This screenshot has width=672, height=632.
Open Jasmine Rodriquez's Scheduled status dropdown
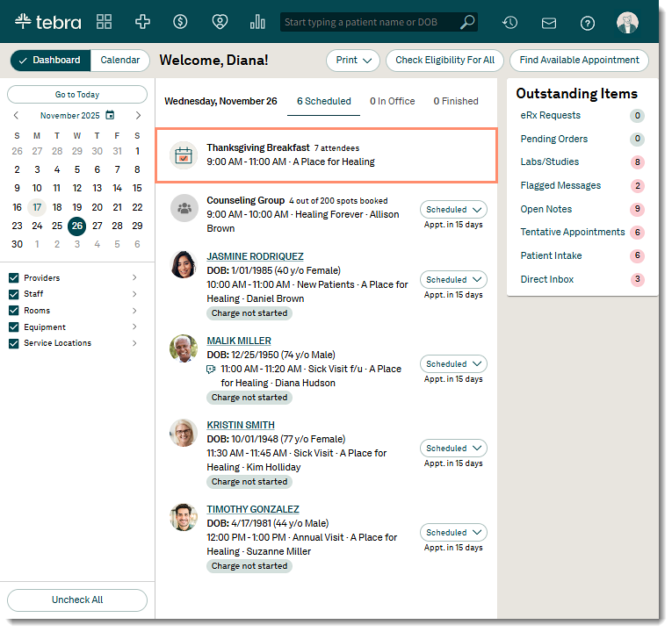click(x=453, y=280)
